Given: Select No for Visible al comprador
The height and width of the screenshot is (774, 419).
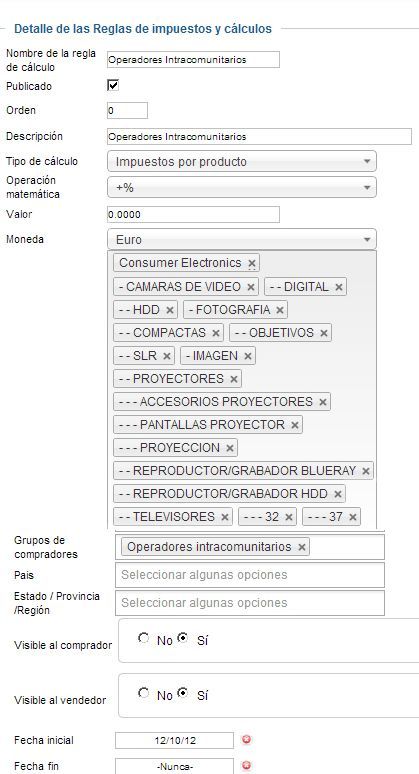Looking at the screenshot, I should (x=144, y=638).
